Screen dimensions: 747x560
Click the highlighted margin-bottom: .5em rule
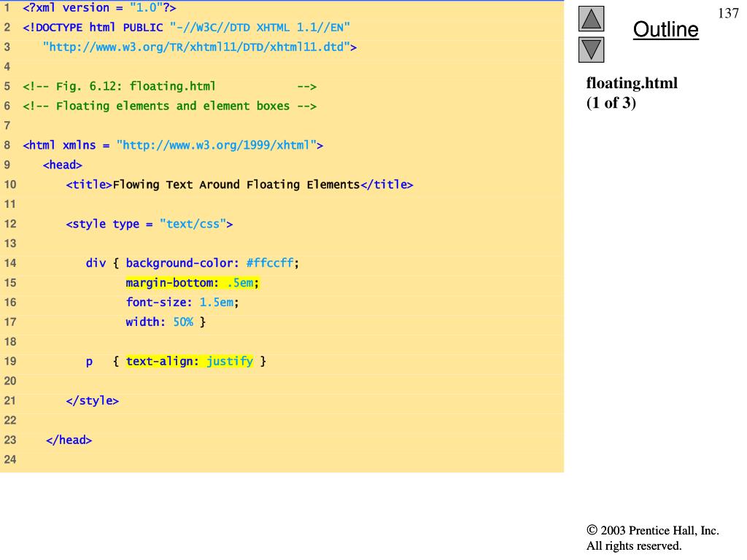pyautogui.click(x=193, y=283)
